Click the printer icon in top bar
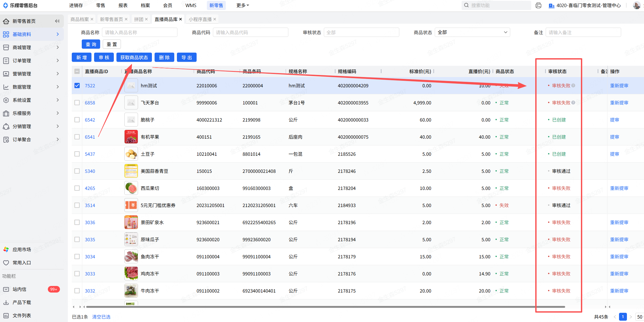 [538, 6]
